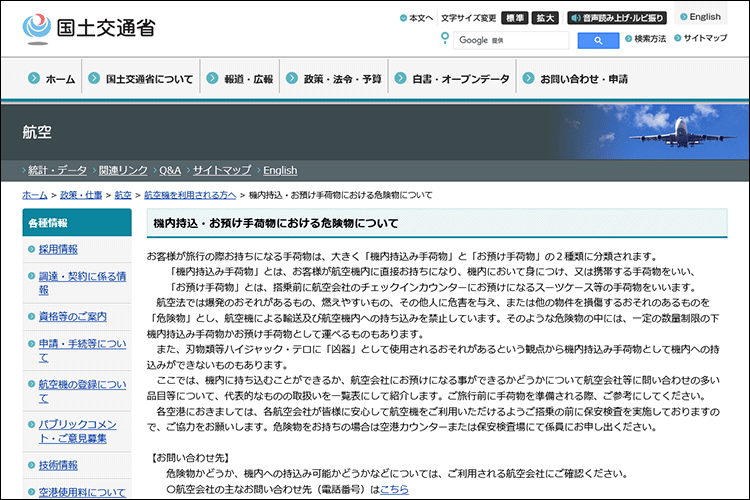
Task: Click the microphone-like icon beside search box
Action: 445,38
